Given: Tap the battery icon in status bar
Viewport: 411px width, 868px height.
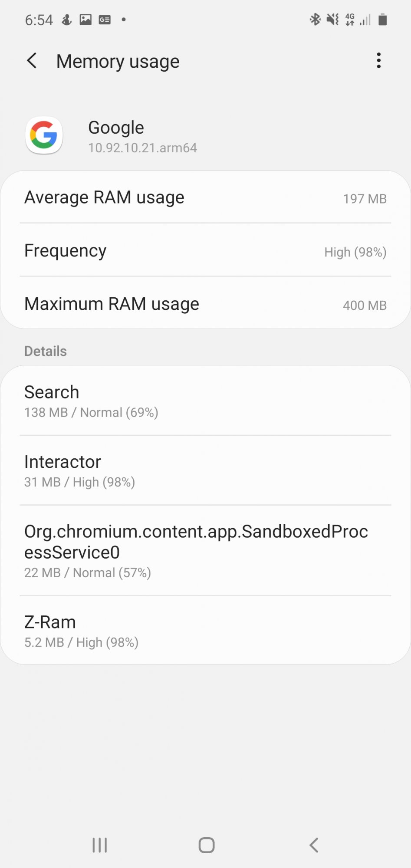Looking at the screenshot, I should (x=382, y=20).
